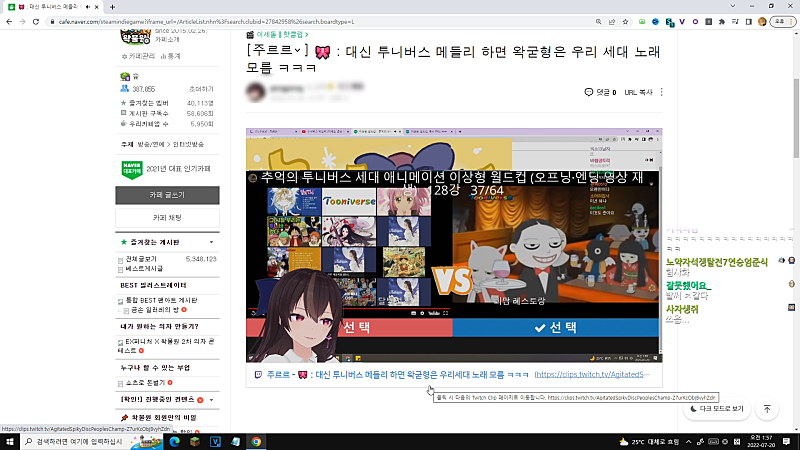Open the Extensions puzzle piece menu
The height and width of the screenshot is (450, 800).
point(721,22)
